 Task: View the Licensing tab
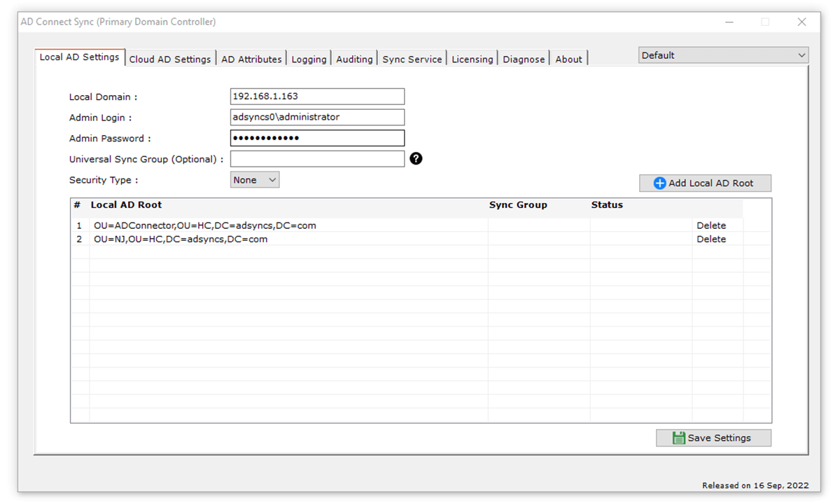472,59
